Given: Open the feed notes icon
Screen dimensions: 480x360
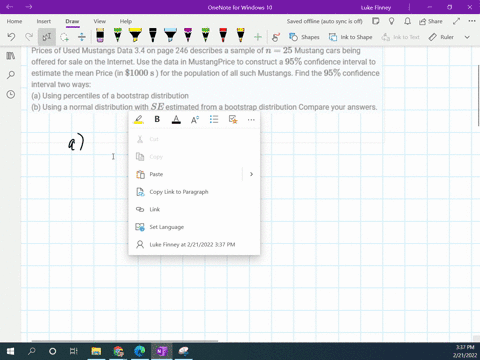Looking at the screenshot, I should click(x=376, y=21).
